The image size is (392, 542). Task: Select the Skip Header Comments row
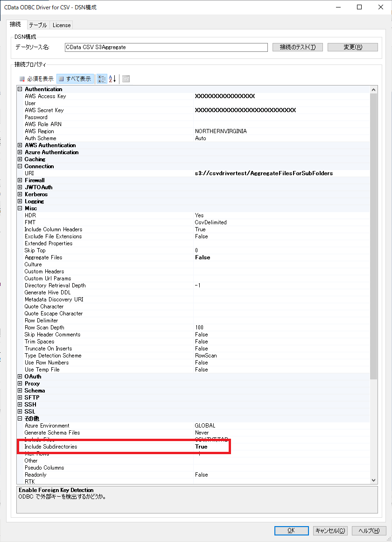click(196, 335)
